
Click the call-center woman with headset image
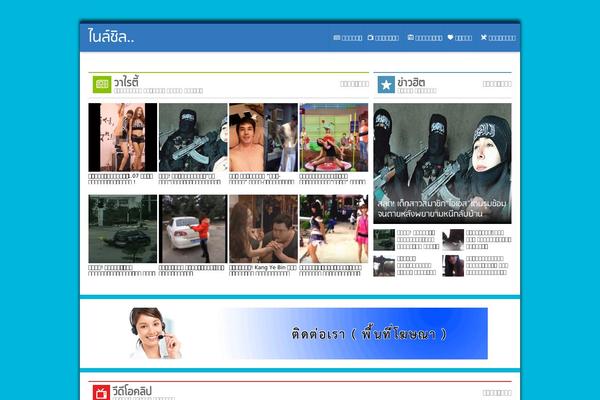pyautogui.click(x=155, y=333)
